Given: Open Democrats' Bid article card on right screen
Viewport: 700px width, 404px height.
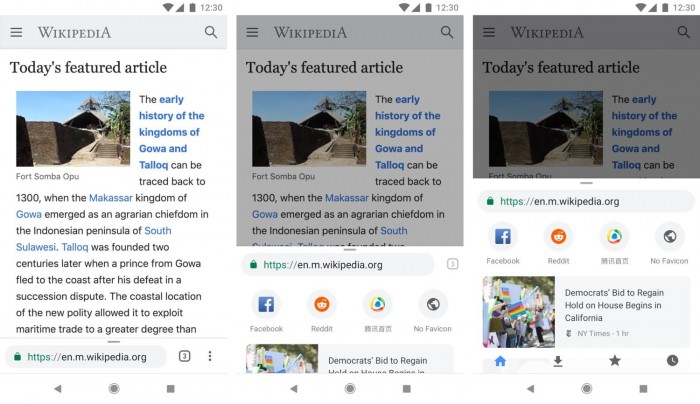Looking at the screenshot, I should pyautogui.click(x=586, y=312).
